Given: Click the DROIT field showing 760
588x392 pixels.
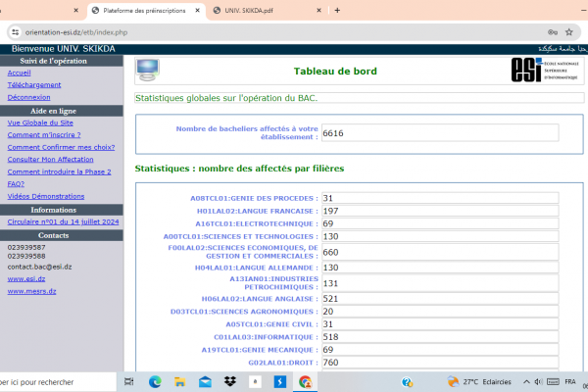Looking at the screenshot, I should click(440, 363).
